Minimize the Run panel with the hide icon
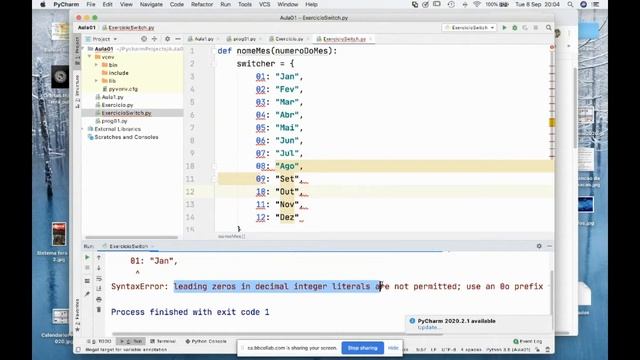Viewport: 640px width, 360px height. (549, 246)
